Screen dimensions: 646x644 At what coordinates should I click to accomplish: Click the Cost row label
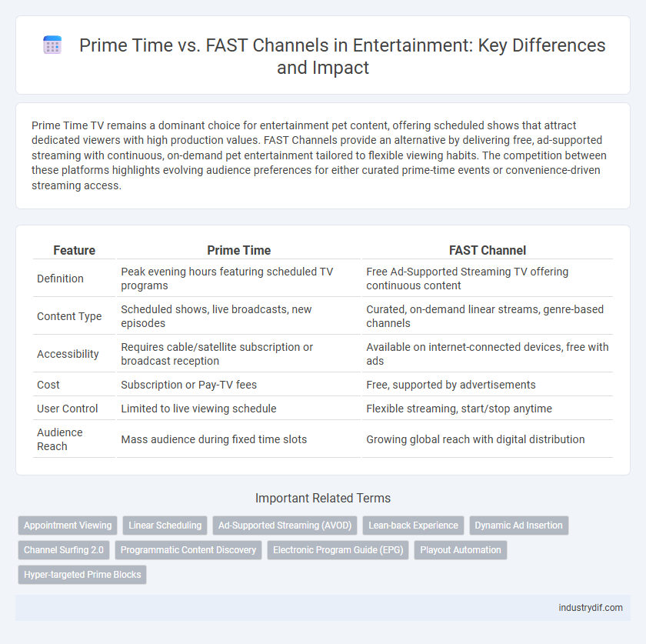tap(48, 385)
